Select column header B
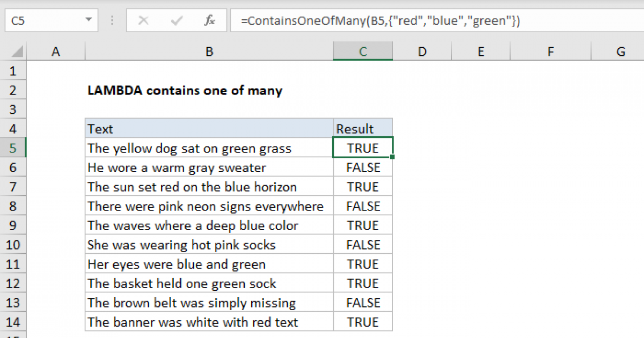 pyautogui.click(x=209, y=51)
